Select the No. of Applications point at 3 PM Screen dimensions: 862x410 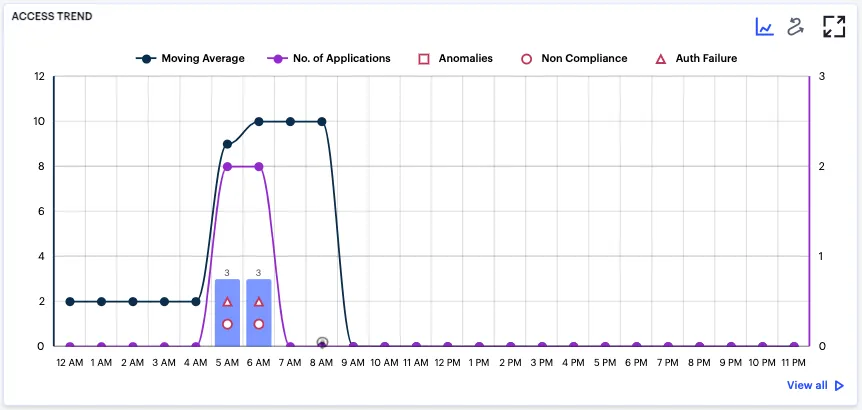point(542,346)
